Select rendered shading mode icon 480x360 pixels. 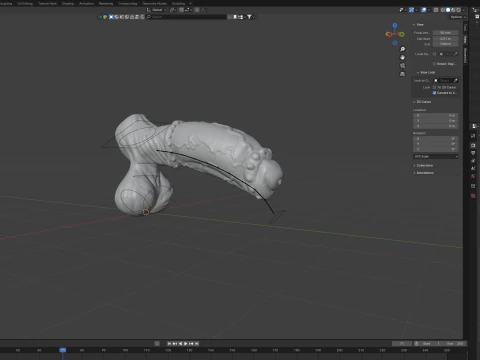(458, 10)
